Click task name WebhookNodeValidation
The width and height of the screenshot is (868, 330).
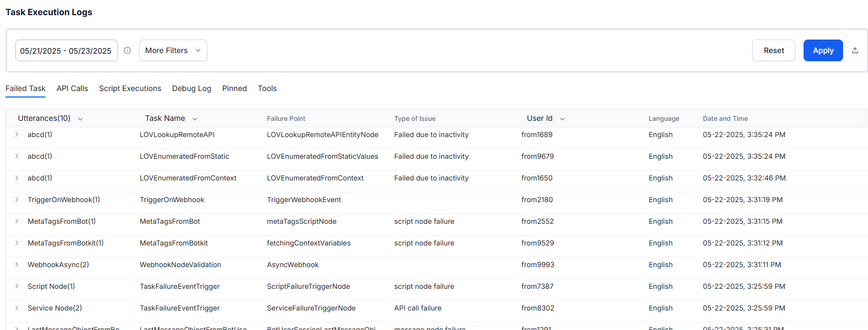pyautogui.click(x=180, y=264)
